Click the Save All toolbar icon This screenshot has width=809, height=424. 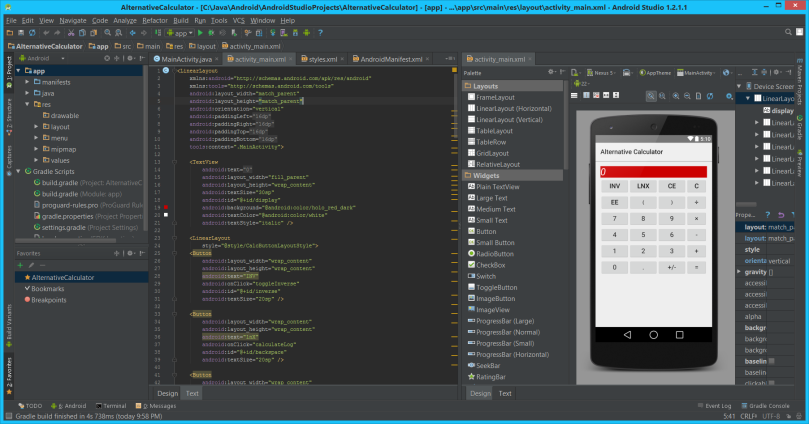21,32
